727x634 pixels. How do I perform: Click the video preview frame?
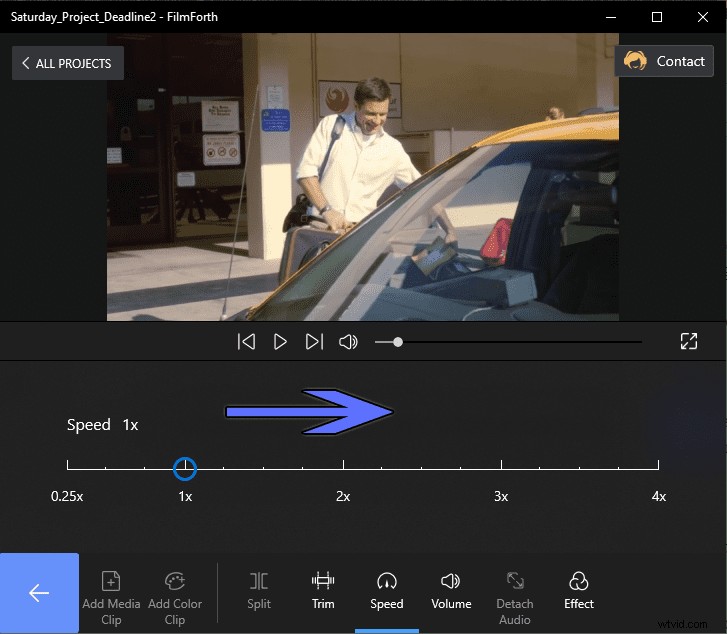(x=363, y=177)
